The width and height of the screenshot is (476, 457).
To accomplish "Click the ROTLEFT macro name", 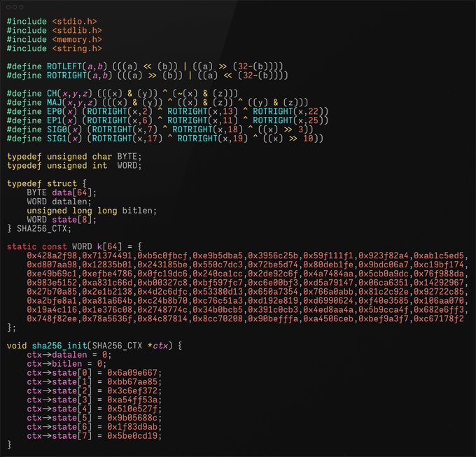I will tap(64, 66).
